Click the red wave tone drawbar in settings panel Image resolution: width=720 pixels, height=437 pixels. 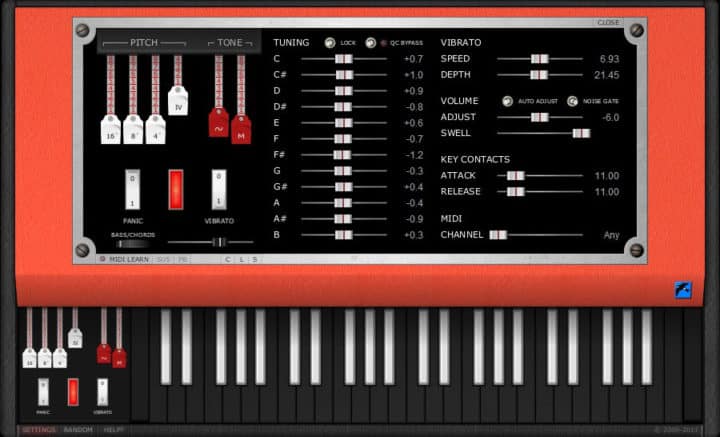click(x=219, y=123)
